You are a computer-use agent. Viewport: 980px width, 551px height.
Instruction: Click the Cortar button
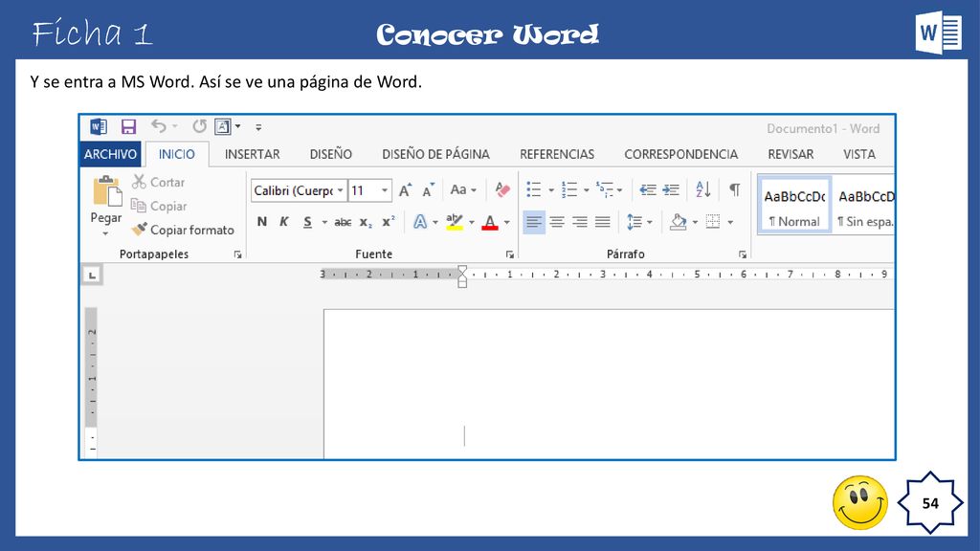click(158, 182)
